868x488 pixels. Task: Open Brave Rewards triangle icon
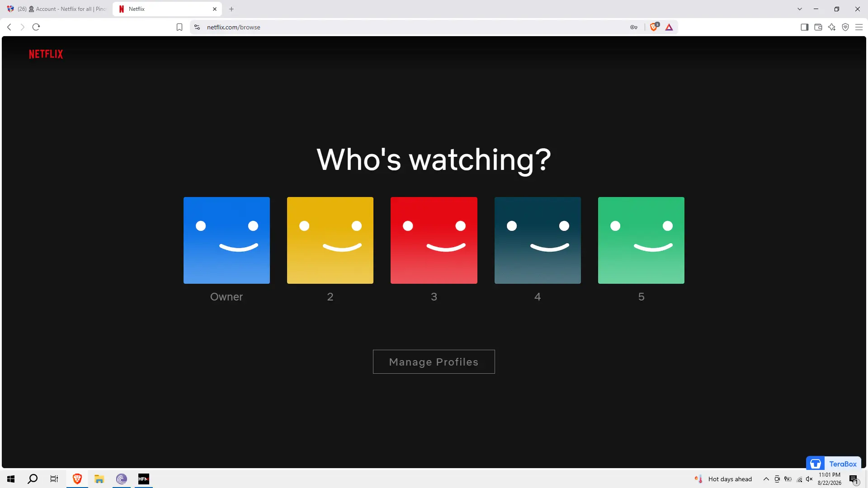pos(669,27)
